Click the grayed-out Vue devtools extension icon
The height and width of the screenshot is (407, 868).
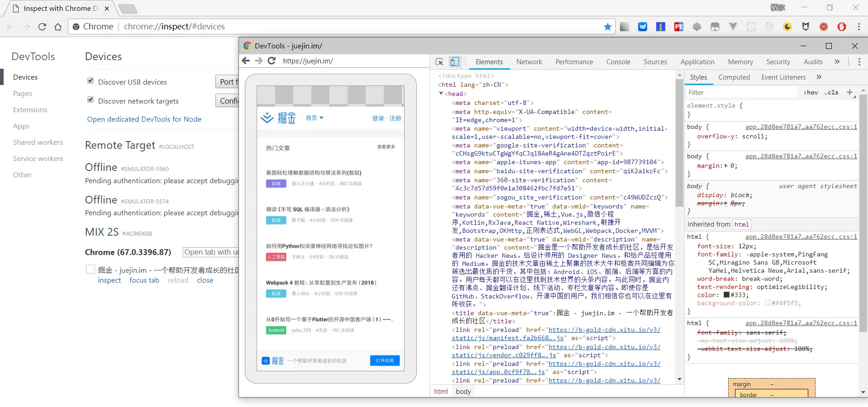[733, 27]
